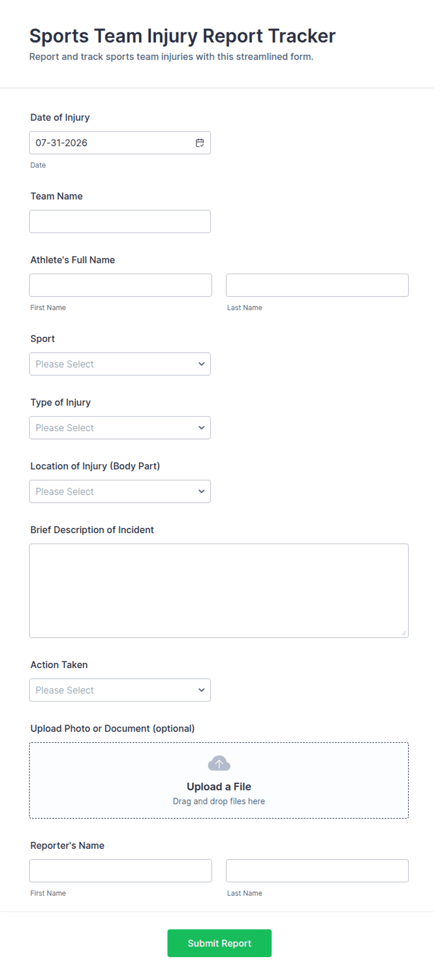Click the athlete's Last Name field
Screen dimensions: 434x980
[317, 285]
